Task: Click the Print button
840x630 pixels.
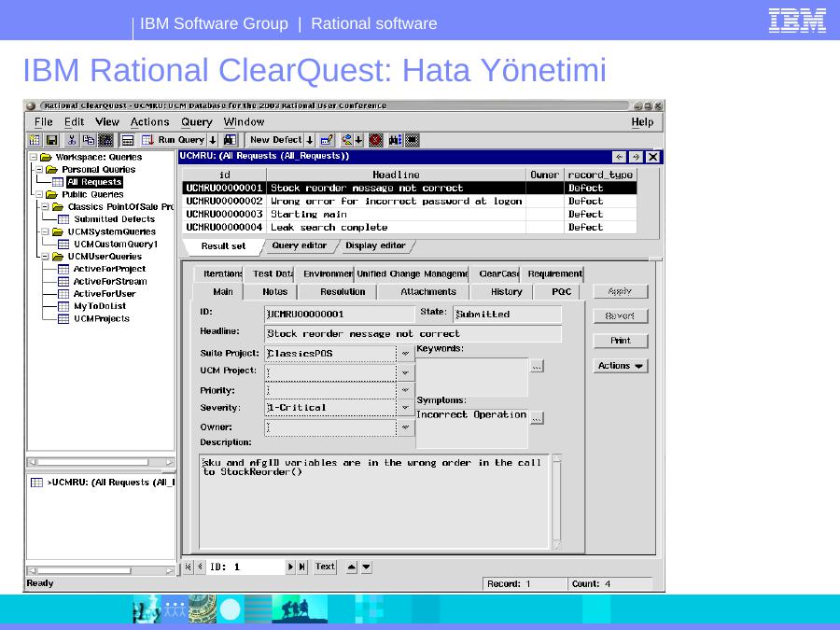Action: 621,341
